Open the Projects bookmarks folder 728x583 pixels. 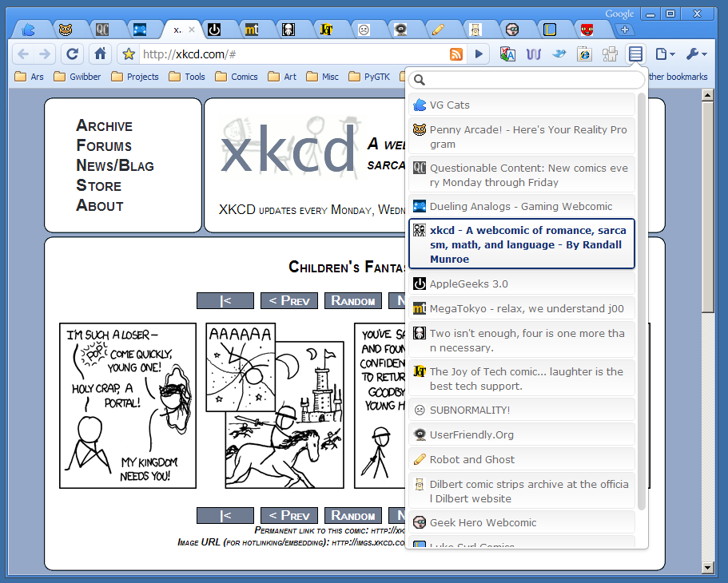pos(135,77)
